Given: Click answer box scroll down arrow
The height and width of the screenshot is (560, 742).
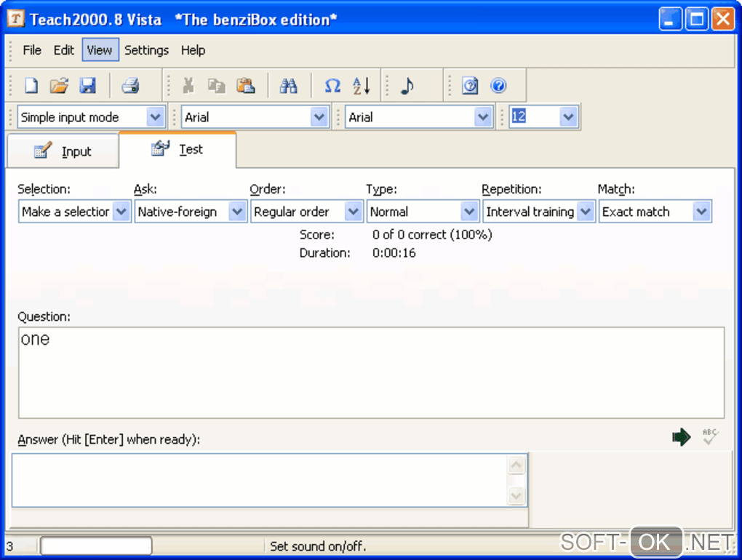Looking at the screenshot, I should tap(516, 496).
